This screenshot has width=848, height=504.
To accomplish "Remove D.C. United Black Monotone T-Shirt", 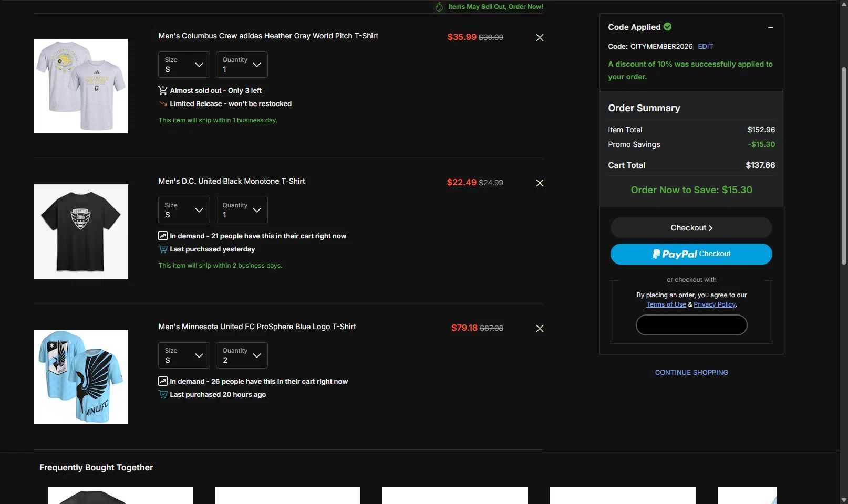I will (x=540, y=183).
